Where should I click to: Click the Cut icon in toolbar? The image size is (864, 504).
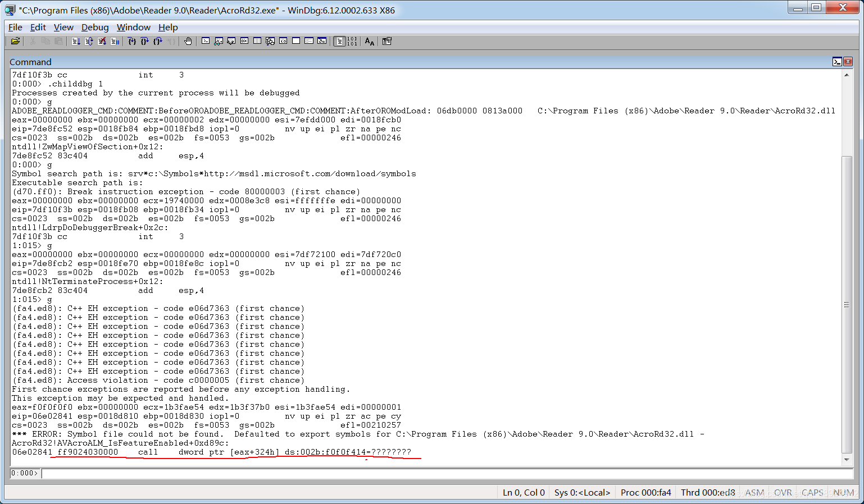(33, 41)
